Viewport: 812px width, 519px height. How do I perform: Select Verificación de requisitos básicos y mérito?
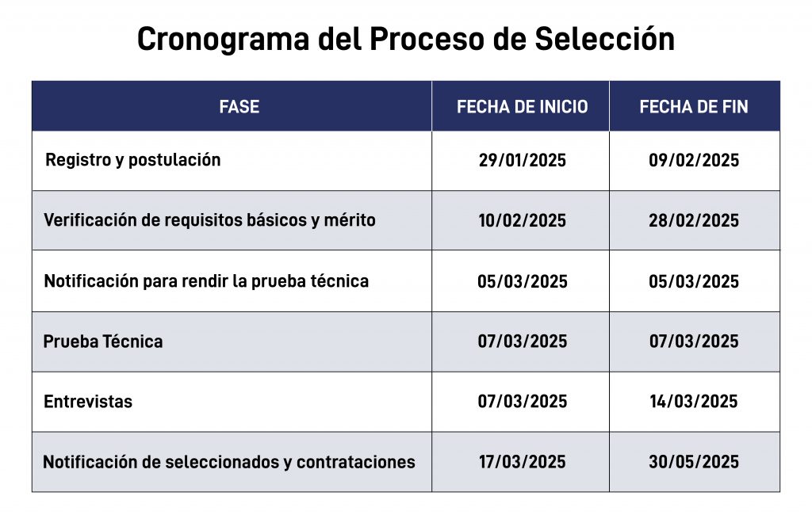[209, 220]
